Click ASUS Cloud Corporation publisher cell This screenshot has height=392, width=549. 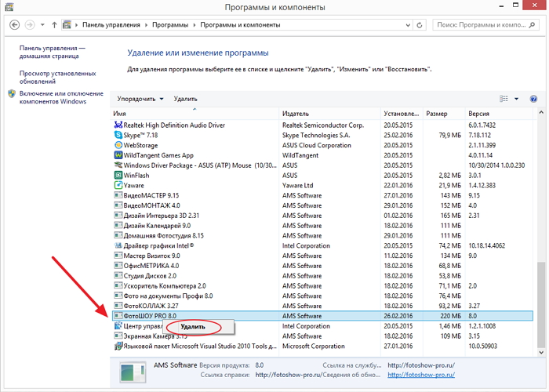[x=317, y=145]
